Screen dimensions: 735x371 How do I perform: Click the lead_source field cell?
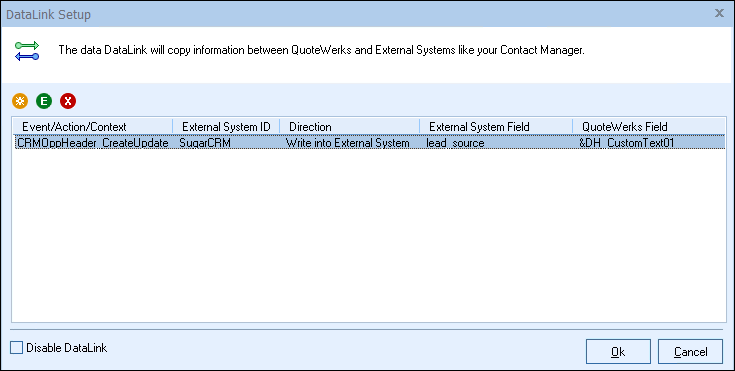pyautogui.click(x=455, y=143)
